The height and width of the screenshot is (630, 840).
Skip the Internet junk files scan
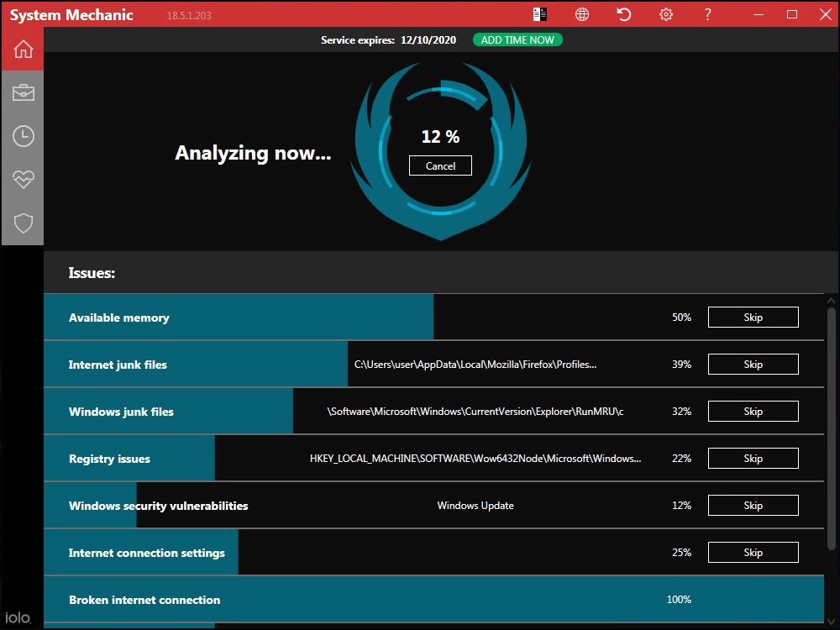(753, 364)
